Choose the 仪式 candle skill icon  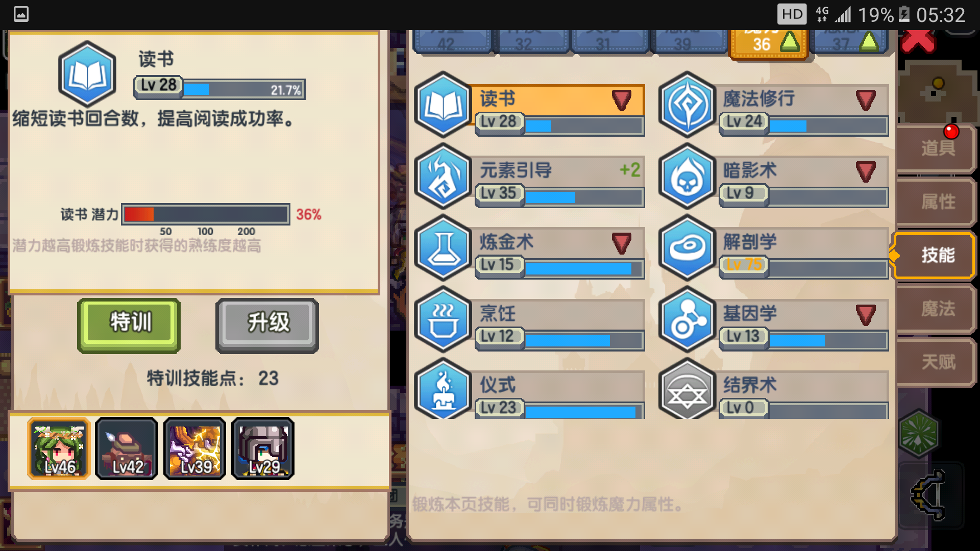tap(443, 389)
